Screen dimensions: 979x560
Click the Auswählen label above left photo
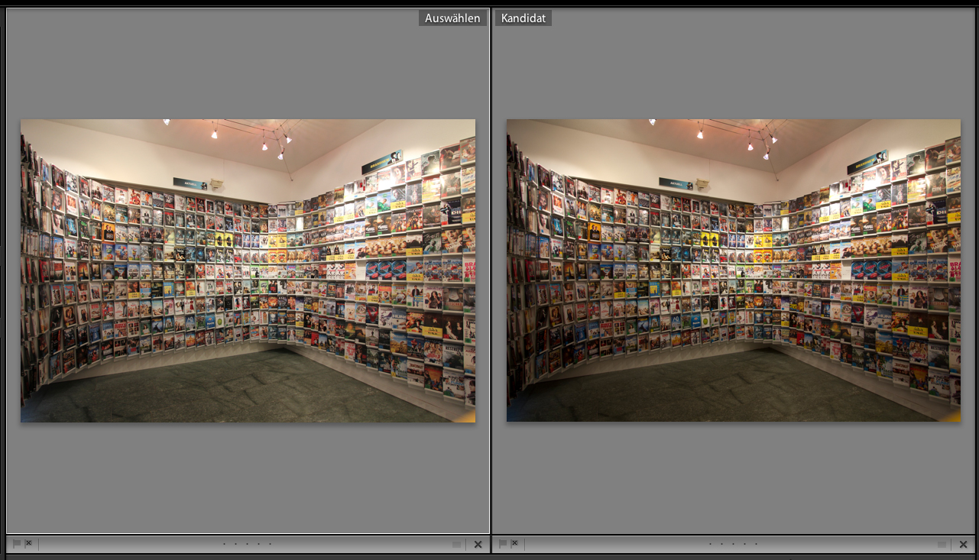coord(452,18)
